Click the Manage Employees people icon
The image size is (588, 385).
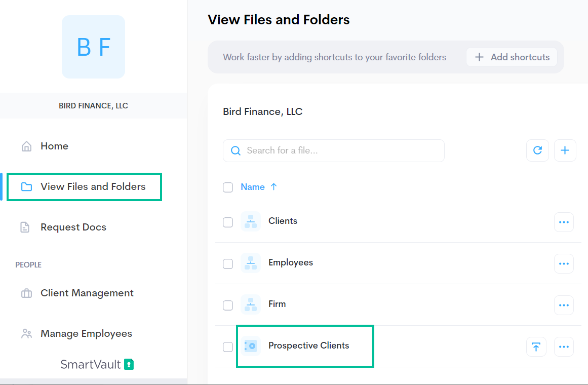click(27, 334)
